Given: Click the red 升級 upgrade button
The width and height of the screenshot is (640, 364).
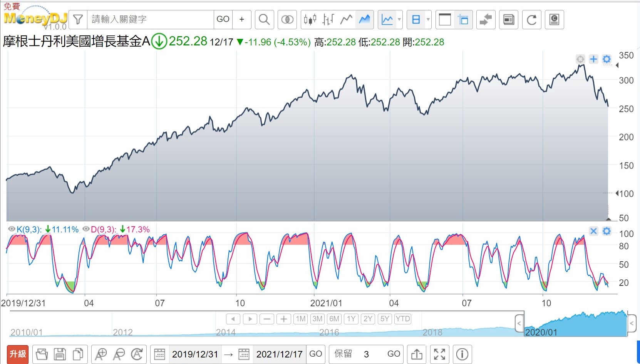Looking at the screenshot, I should (x=18, y=354).
